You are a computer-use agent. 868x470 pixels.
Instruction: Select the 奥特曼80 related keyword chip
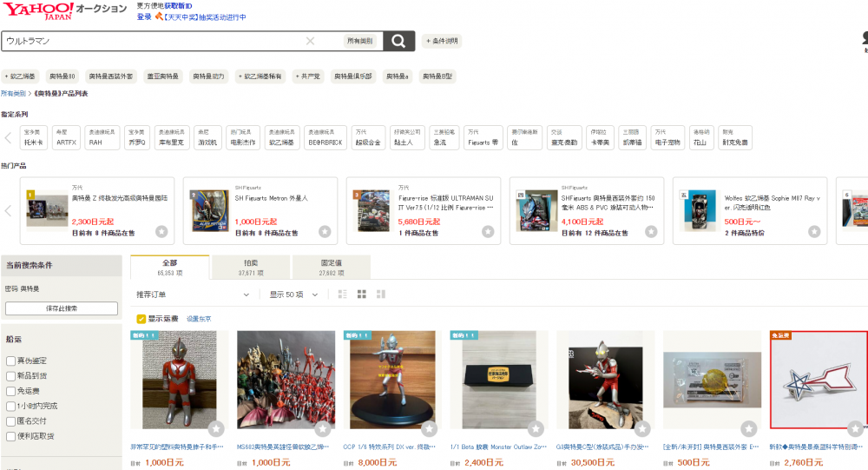62,76
